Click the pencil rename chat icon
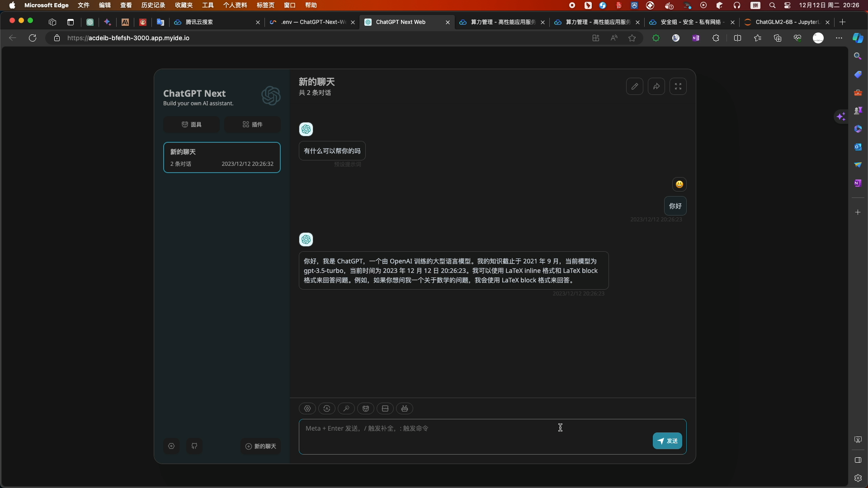The width and height of the screenshot is (868, 488). [x=635, y=86]
